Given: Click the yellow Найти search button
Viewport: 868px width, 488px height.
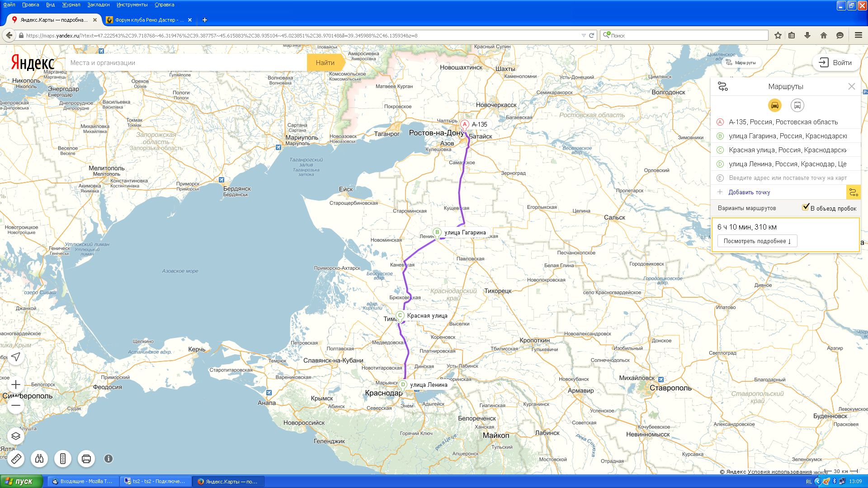Looking at the screenshot, I should coord(325,63).
